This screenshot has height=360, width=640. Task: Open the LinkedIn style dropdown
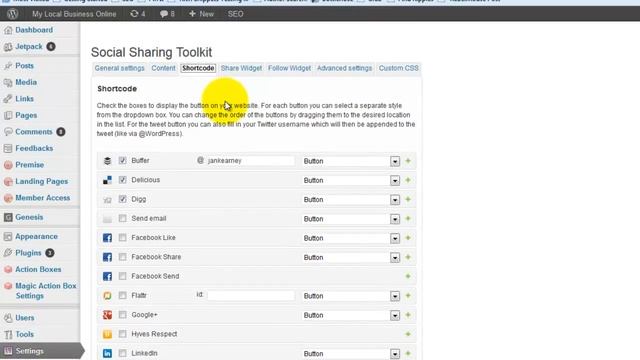pos(351,353)
